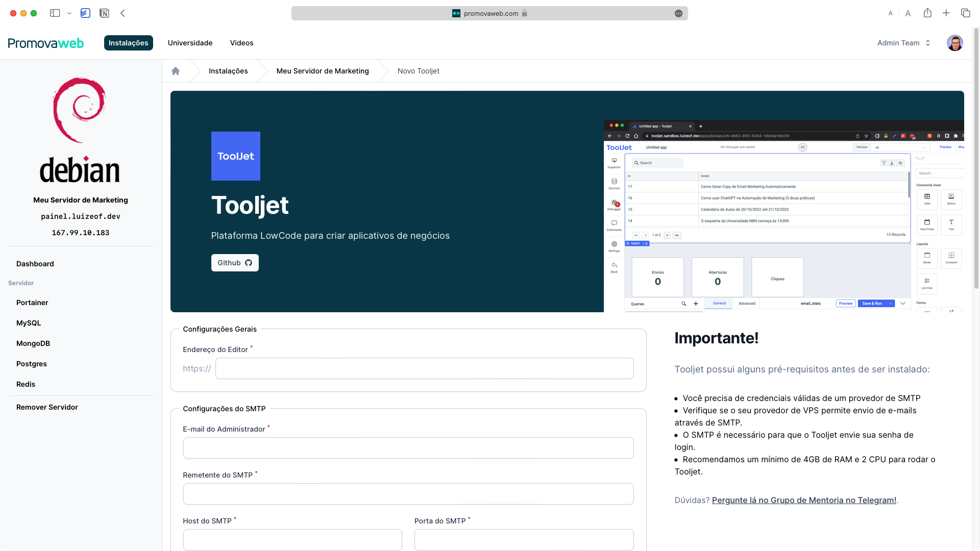This screenshot has height=551, width=980.
Task: Open MySQL in the sidebar
Action: pos(29,323)
